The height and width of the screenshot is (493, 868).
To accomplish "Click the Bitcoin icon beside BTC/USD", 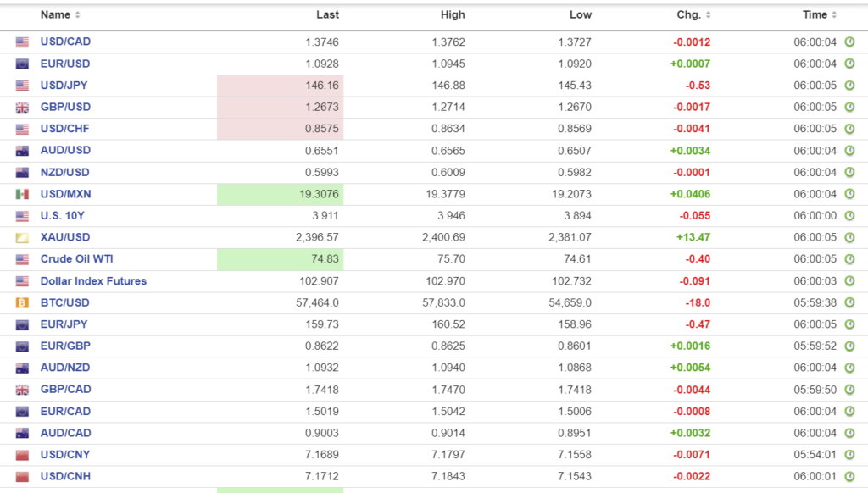I will tap(22, 302).
